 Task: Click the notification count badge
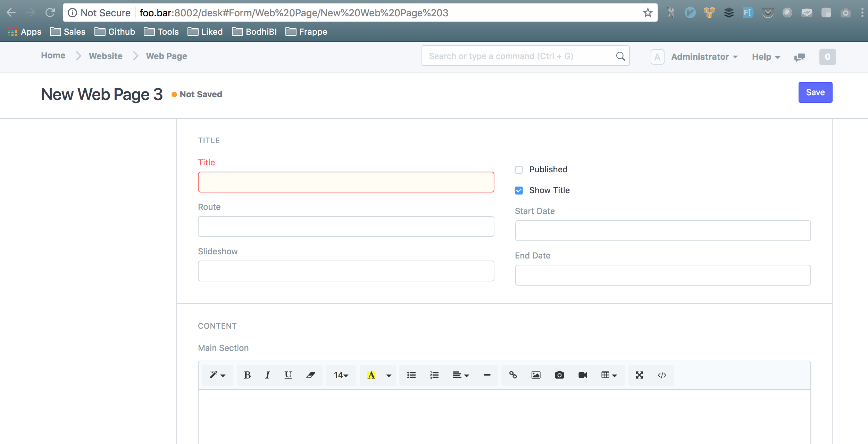point(827,57)
